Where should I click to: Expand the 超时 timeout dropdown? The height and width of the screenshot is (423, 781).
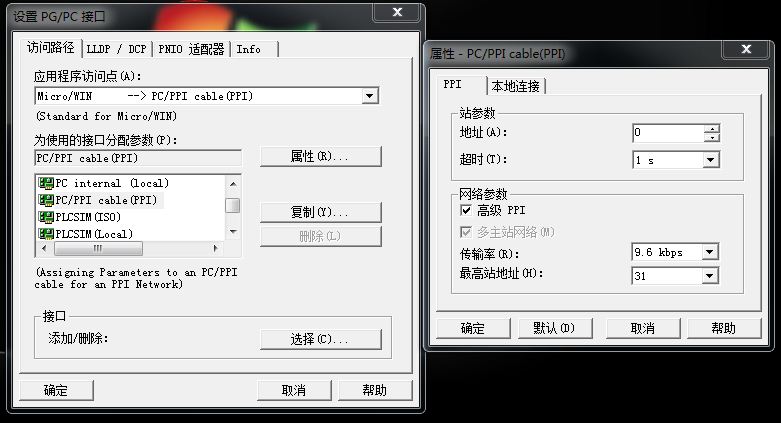pos(711,160)
